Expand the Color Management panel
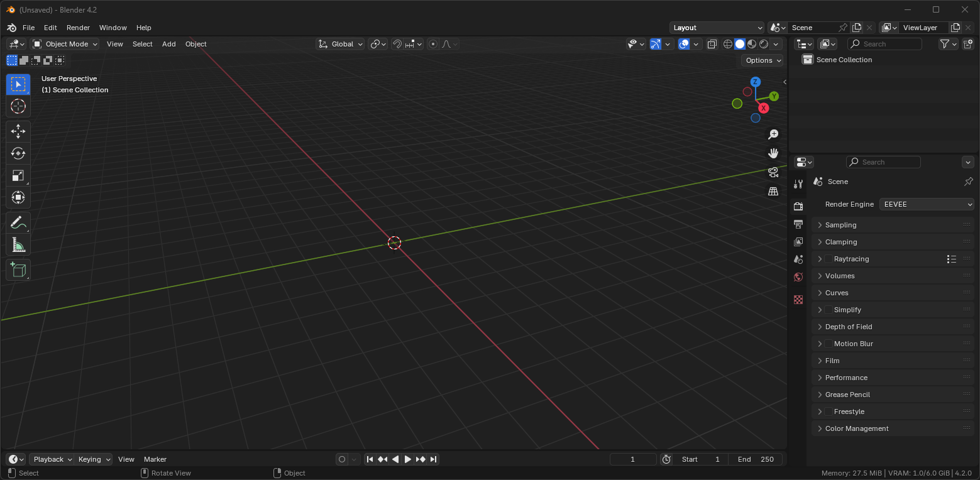Viewport: 980px width, 480px height. tap(893, 428)
